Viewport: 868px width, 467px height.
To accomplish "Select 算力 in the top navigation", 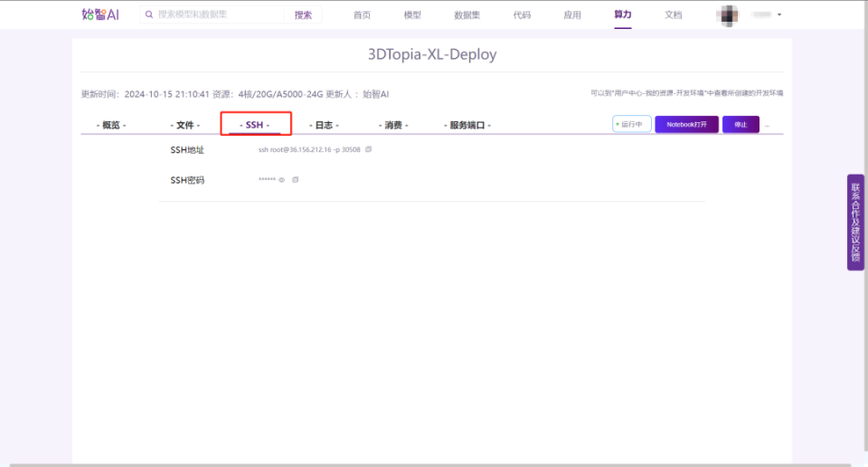I will (623, 14).
